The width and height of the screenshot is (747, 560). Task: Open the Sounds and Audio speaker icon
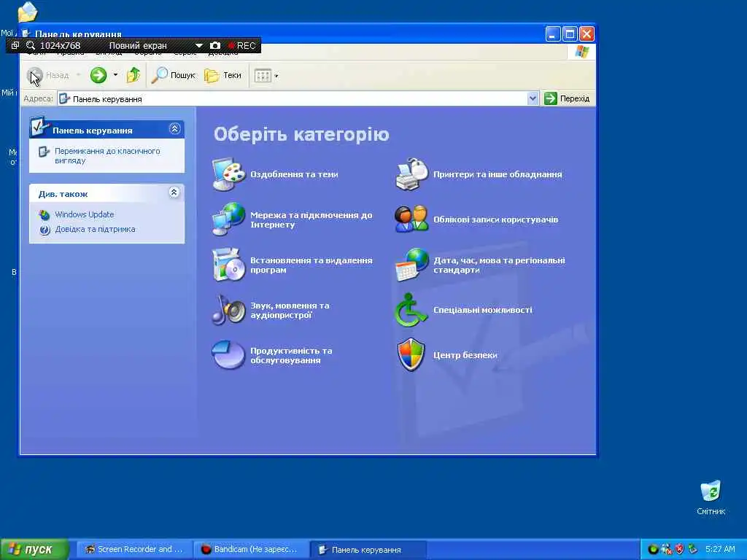click(x=228, y=310)
